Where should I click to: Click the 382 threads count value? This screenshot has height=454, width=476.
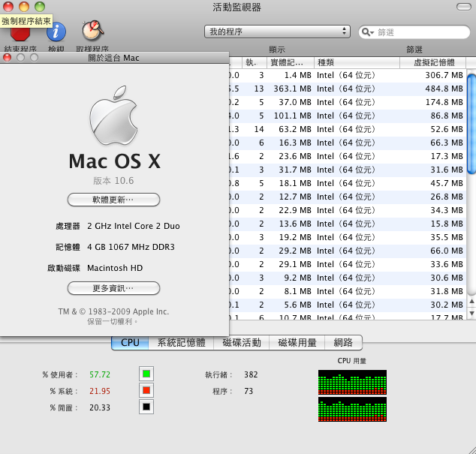251,374
